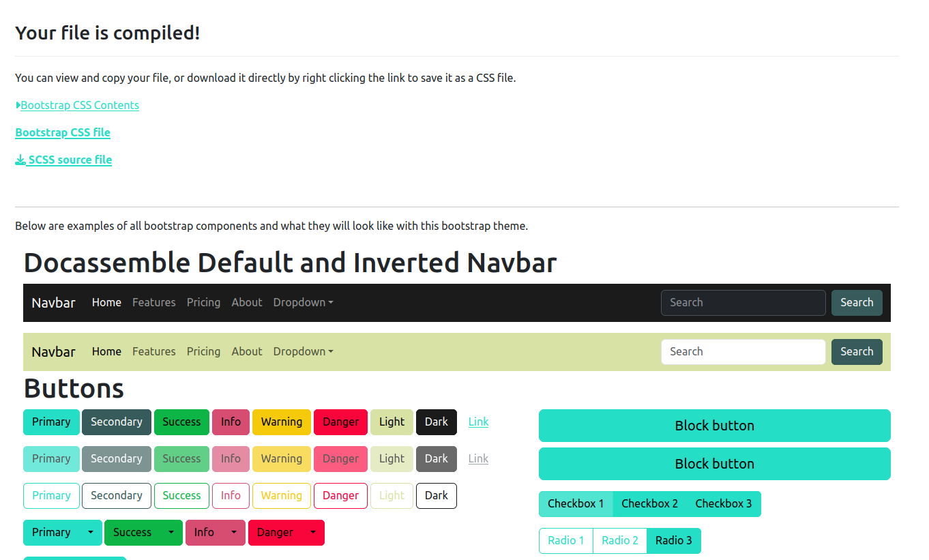929x560 pixels.
Task: Click the lower Block button
Action: [x=715, y=464]
